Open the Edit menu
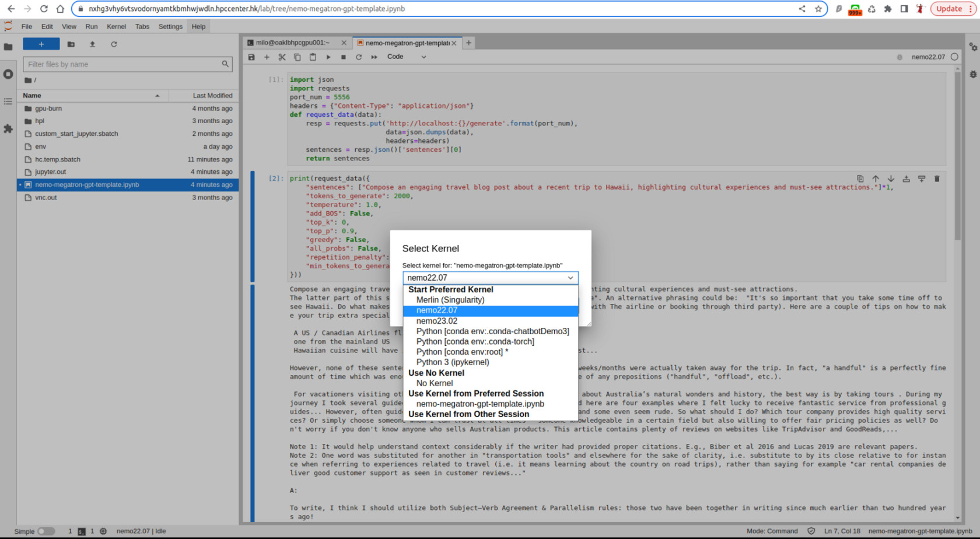 pos(47,26)
